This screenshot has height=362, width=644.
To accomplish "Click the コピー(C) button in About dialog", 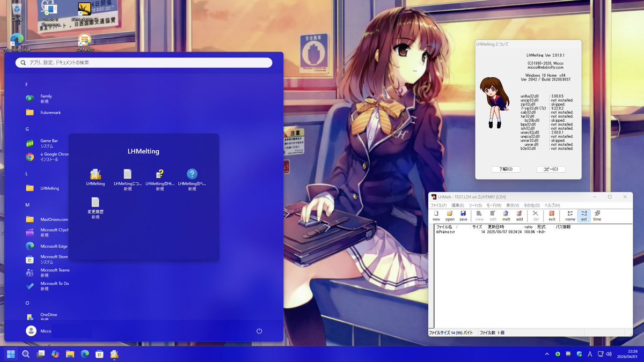I will point(551,169).
